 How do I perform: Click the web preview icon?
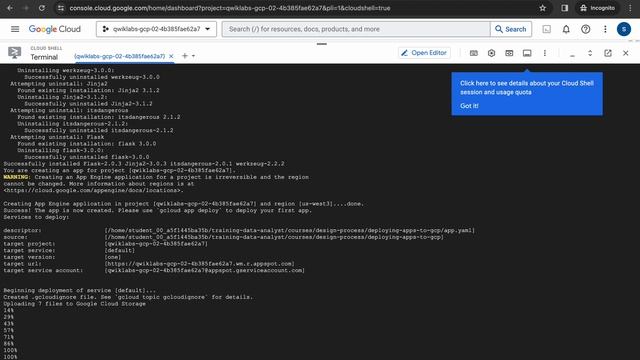point(509,53)
